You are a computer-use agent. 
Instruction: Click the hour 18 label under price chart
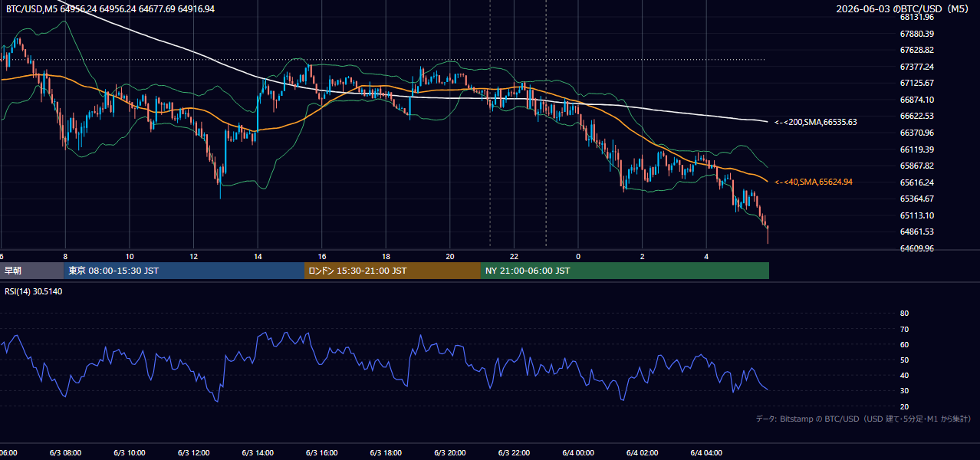tap(386, 256)
